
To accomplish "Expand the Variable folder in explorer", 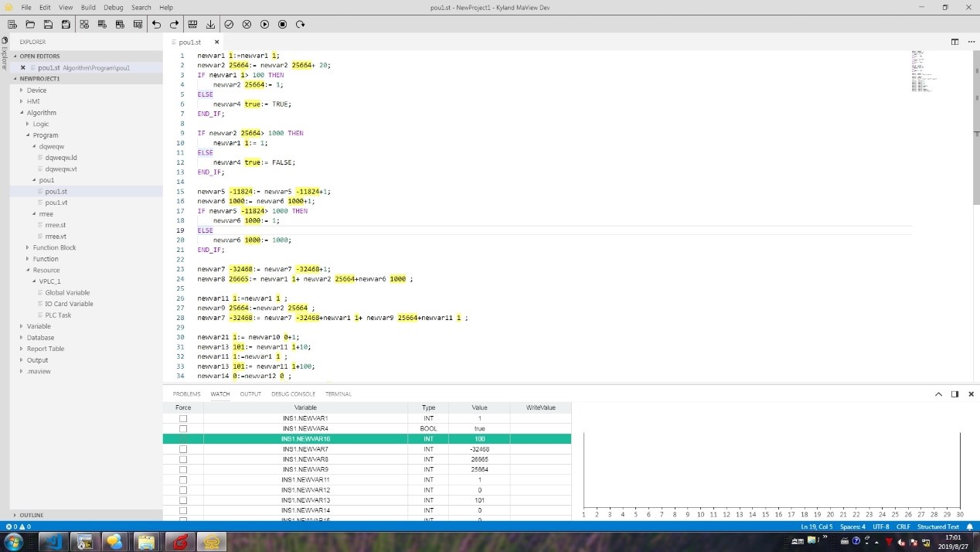I will pyautogui.click(x=39, y=326).
